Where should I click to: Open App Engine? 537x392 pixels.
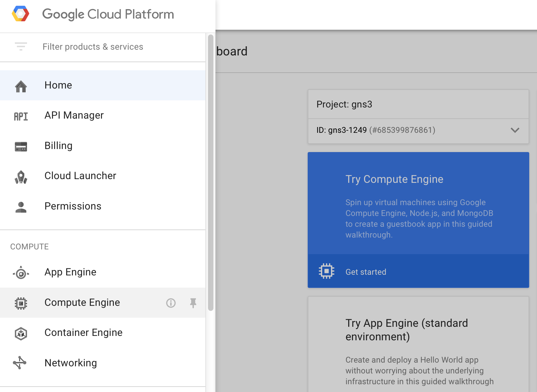pyautogui.click(x=103, y=272)
